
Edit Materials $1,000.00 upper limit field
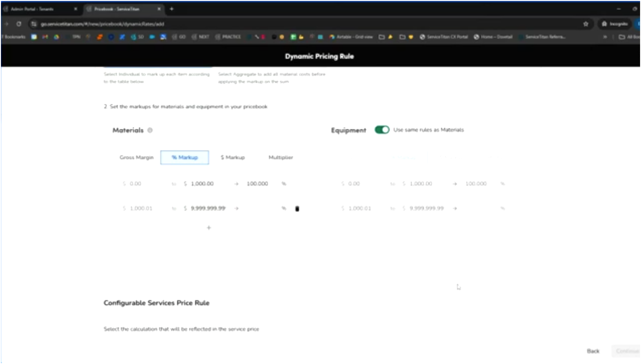pos(202,184)
